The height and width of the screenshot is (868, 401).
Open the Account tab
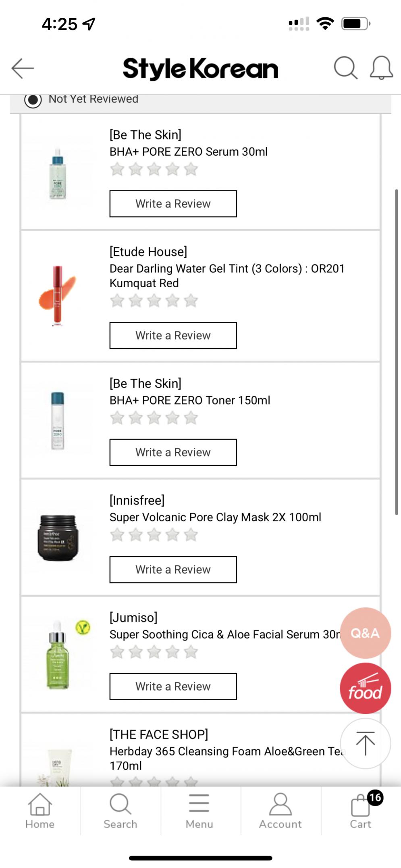pyautogui.click(x=280, y=810)
